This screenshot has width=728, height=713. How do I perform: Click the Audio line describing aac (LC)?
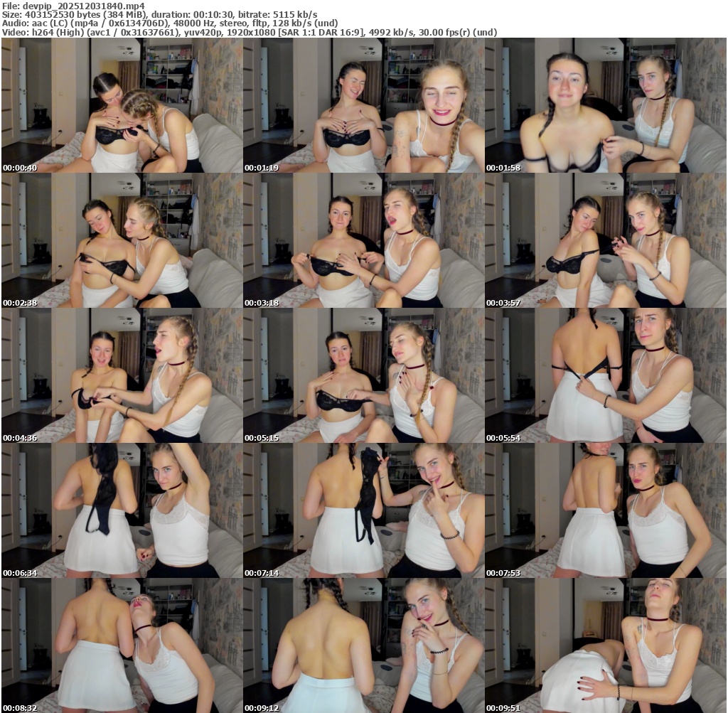click(x=170, y=23)
